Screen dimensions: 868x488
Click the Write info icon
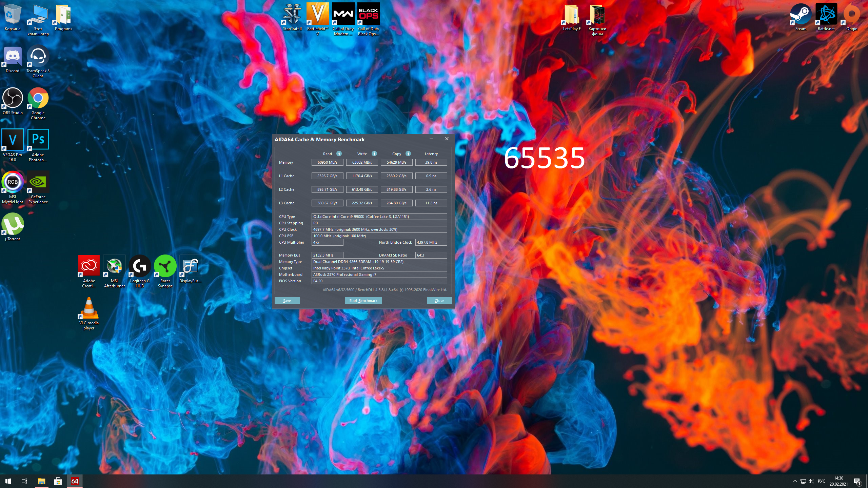coord(374,154)
